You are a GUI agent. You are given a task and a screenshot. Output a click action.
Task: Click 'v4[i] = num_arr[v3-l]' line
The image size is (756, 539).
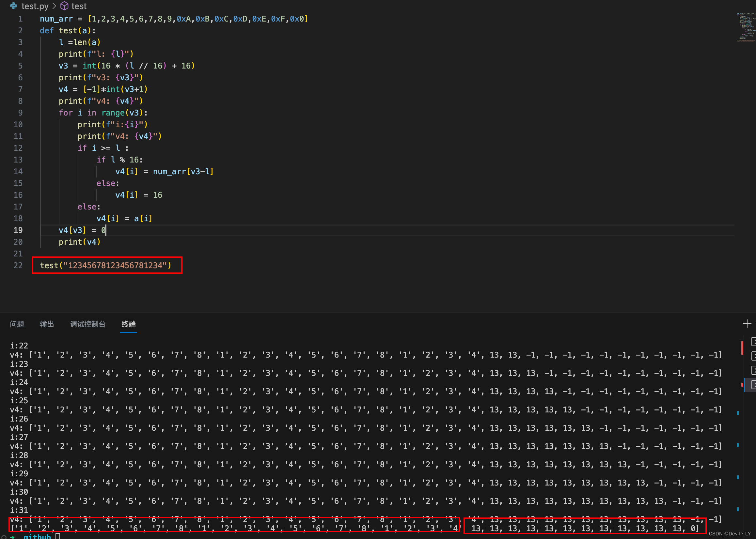[164, 172]
